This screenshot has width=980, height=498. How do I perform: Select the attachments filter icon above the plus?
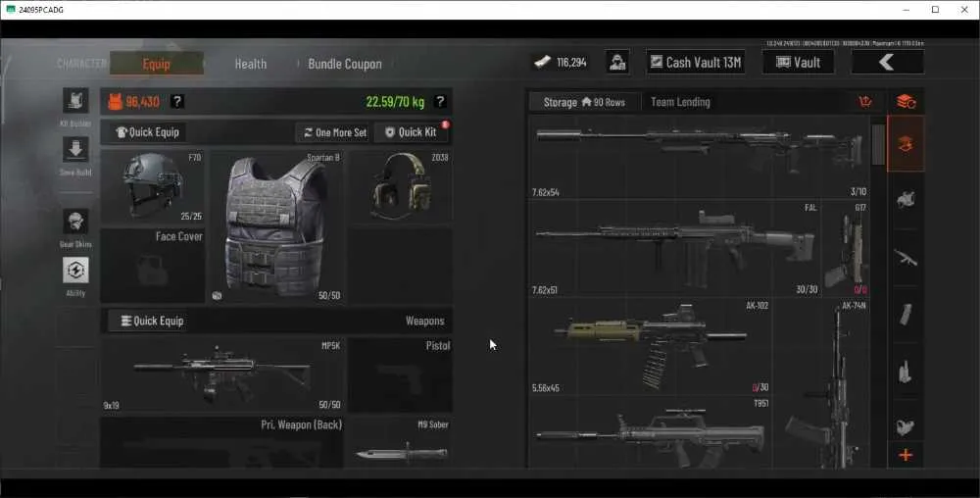906,426
